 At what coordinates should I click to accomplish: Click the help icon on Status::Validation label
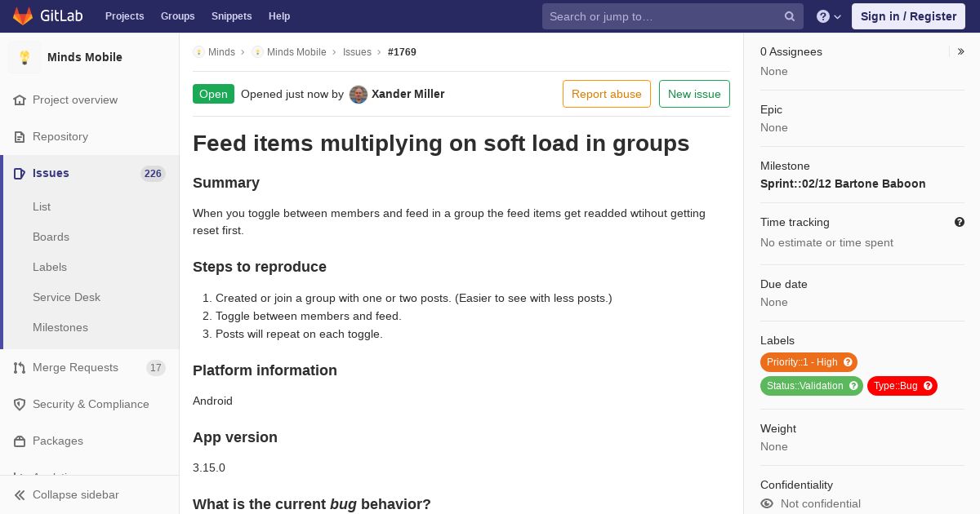coord(853,386)
